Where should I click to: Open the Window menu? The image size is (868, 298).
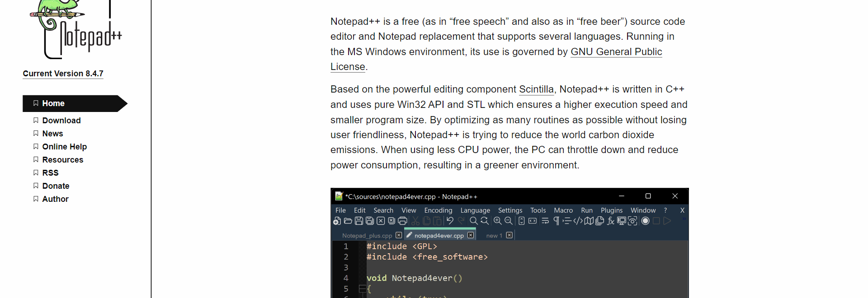pyautogui.click(x=643, y=210)
